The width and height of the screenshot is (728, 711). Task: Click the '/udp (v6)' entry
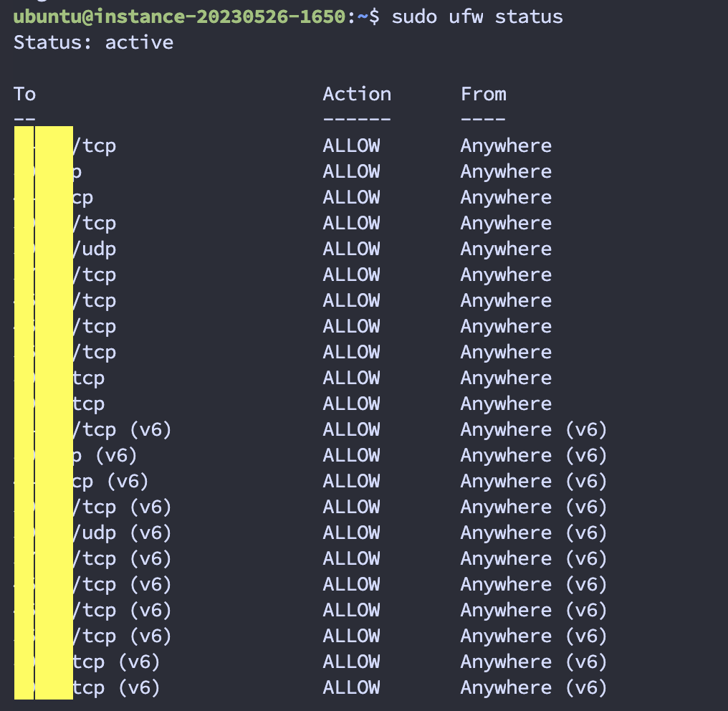[x=122, y=533]
